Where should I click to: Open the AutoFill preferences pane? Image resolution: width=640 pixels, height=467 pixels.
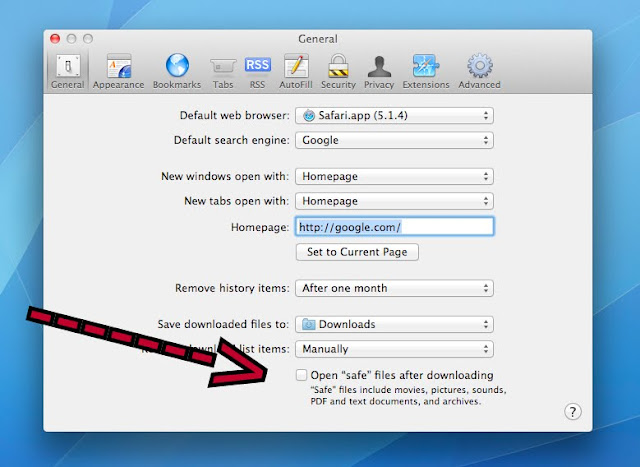point(296,71)
